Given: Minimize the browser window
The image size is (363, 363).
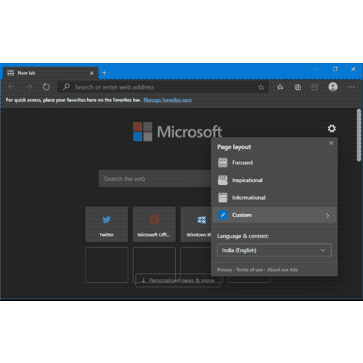Looking at the screenshot, I should [317, 69].
